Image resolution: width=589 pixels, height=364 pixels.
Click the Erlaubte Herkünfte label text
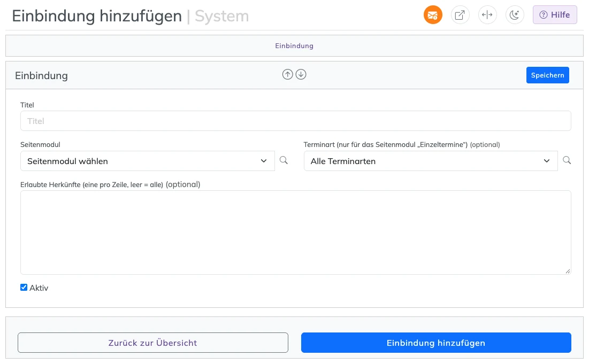pyautogui.click(x=110, y=184)
